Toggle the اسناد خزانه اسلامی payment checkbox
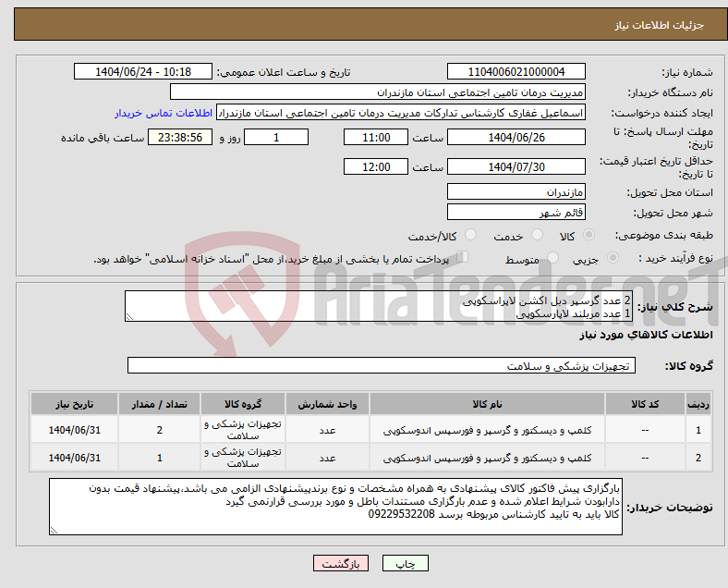 click(463, 257)
